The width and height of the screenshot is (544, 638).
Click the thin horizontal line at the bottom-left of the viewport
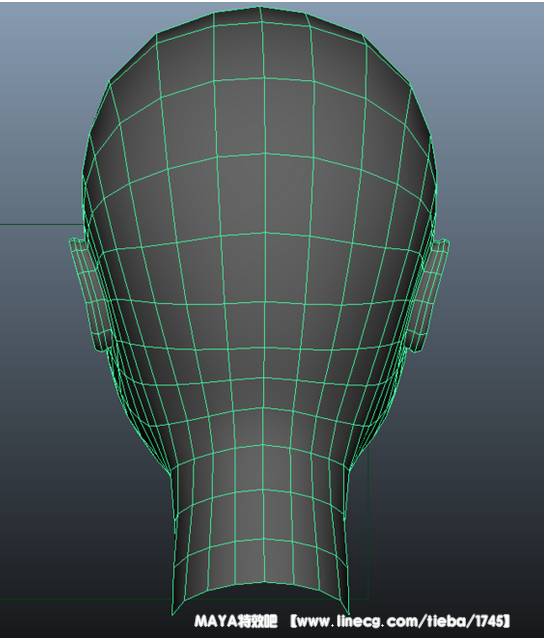coord(81,599)
